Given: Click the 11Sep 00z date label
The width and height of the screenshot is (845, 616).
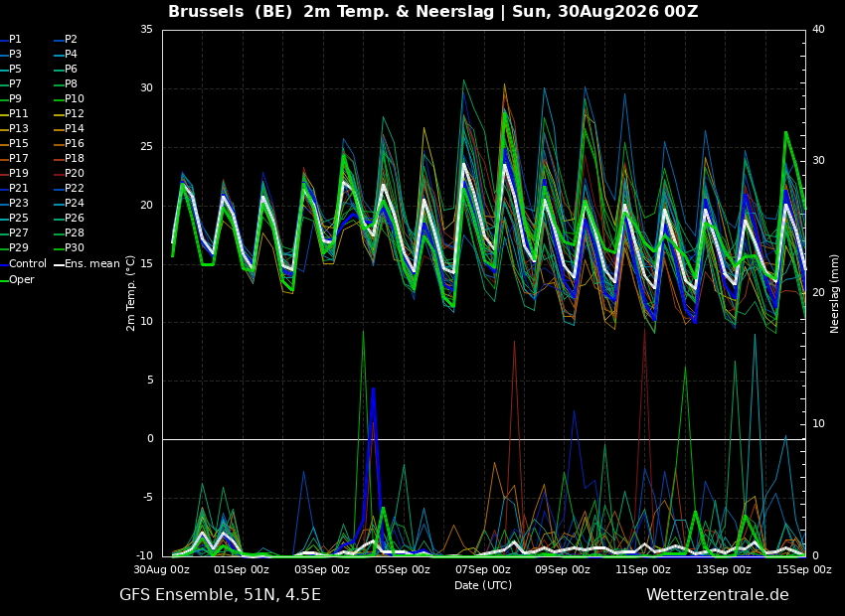Looking at the screenshot, I should pyautogui.click(x=644, y=569).
